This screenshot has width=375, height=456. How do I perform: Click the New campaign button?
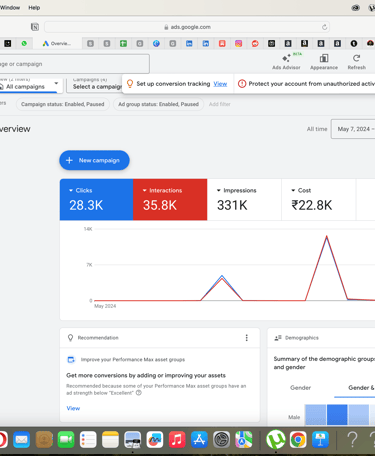tap(94, 160)
